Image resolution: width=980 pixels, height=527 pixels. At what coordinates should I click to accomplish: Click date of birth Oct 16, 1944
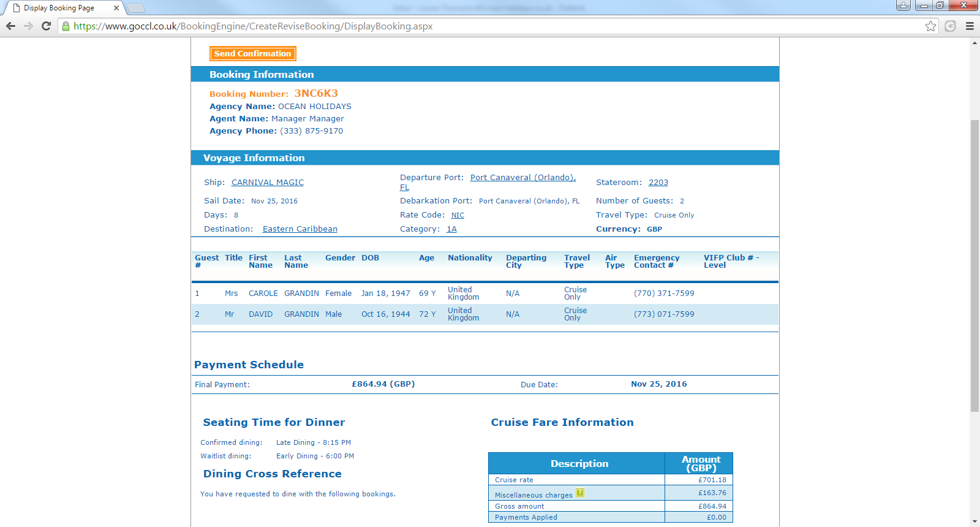[386, 314]
